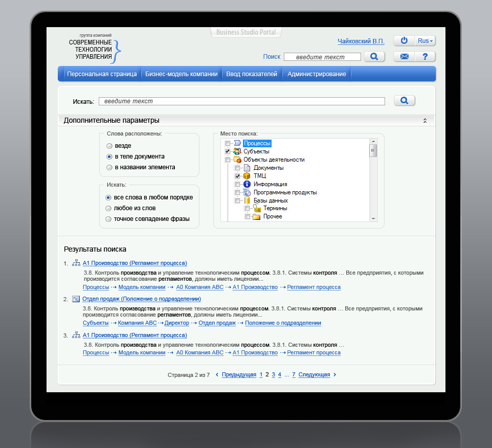Image resolution: width=492 pixels, height=448 pixels.
Task: Open the Rus language dropdown
Action: click(x=425, y=40)
